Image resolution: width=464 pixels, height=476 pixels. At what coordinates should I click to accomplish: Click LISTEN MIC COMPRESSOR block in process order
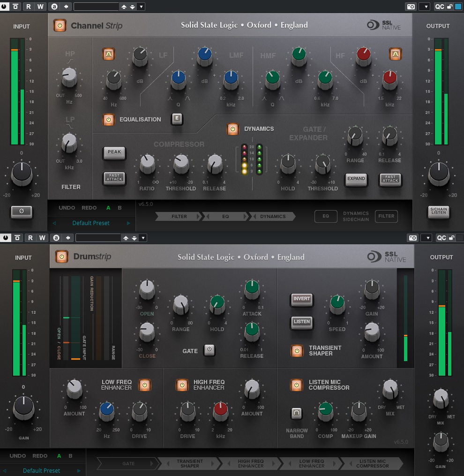tap(372, 463)
